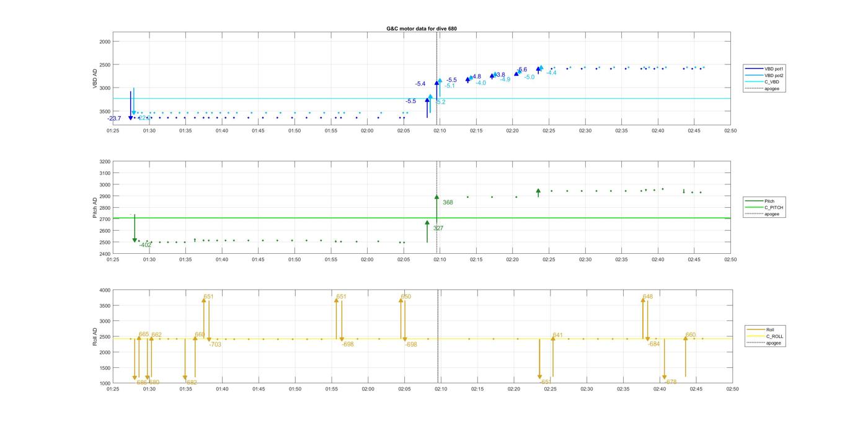
Task: Click the '3100' tick on the Pitch axis
Action: pos(105,173)
